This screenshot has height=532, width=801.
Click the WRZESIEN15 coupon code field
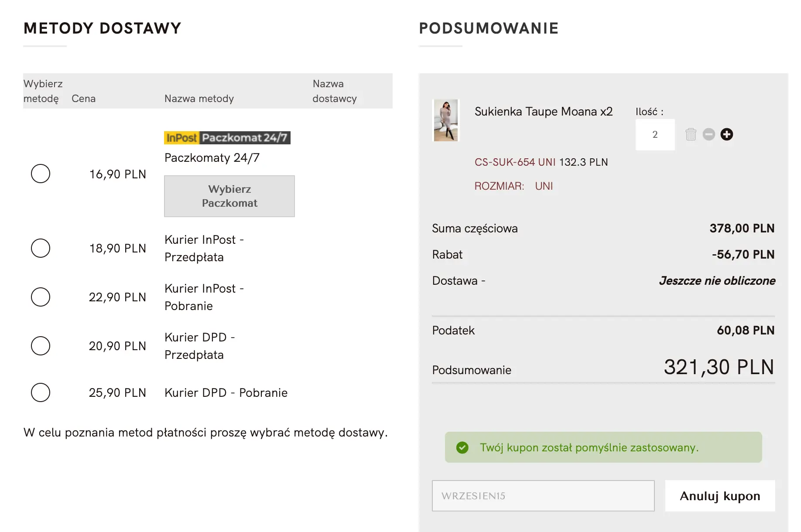[543, 496]
